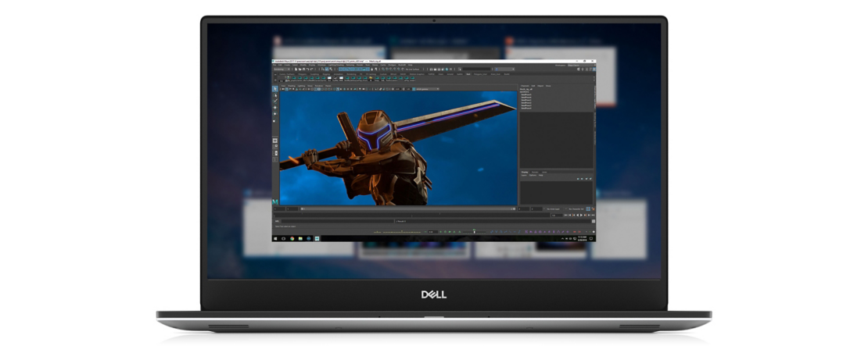This screenshot has width=868, height=360.
Task: Launch Chrome from the taskbar
Action: (x=292, y=238)
